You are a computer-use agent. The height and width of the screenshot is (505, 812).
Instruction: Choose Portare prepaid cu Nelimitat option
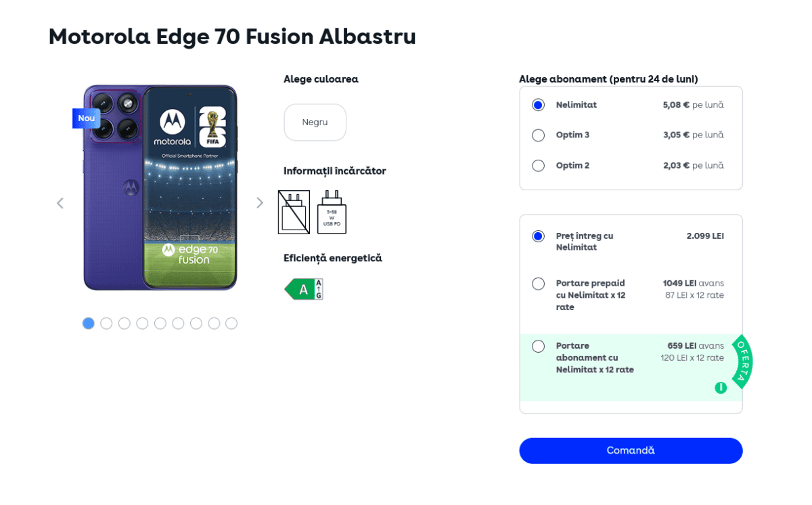539,284
